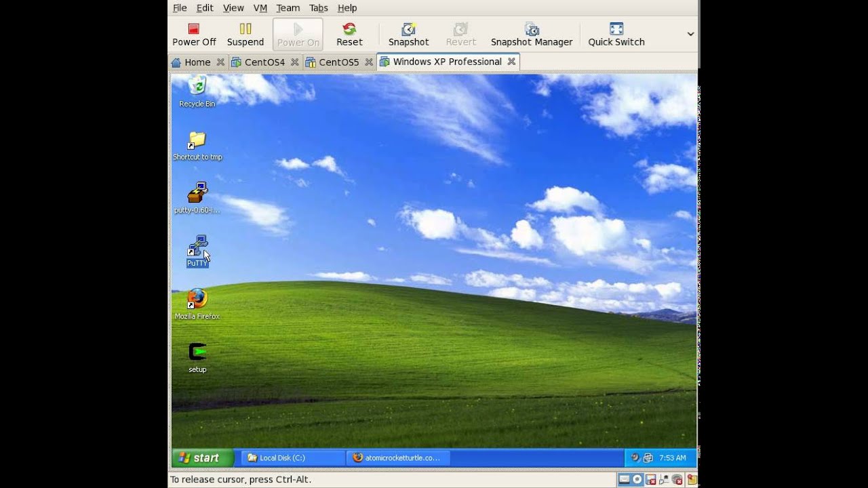Image resolution: width=868 pixels, height=488 pixels.
Task: Click the 7:53 AM system clock
Action: [673, 458]
